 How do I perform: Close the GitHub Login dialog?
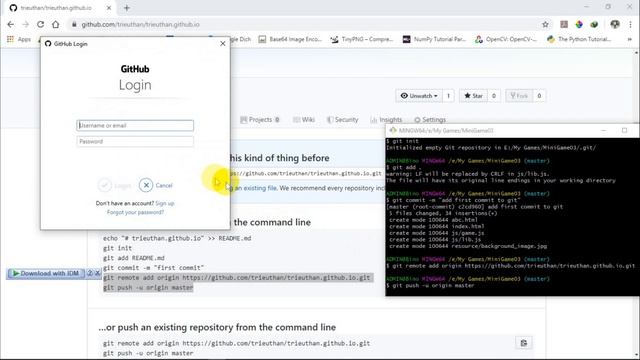pyautogui.click(x=222, y=43)
